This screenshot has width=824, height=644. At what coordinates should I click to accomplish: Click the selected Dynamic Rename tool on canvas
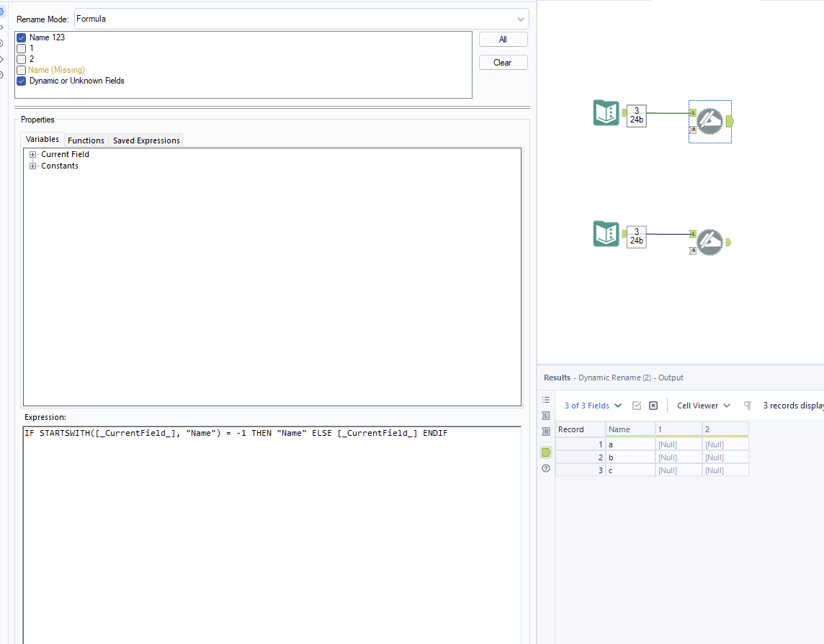click(710, 121)
